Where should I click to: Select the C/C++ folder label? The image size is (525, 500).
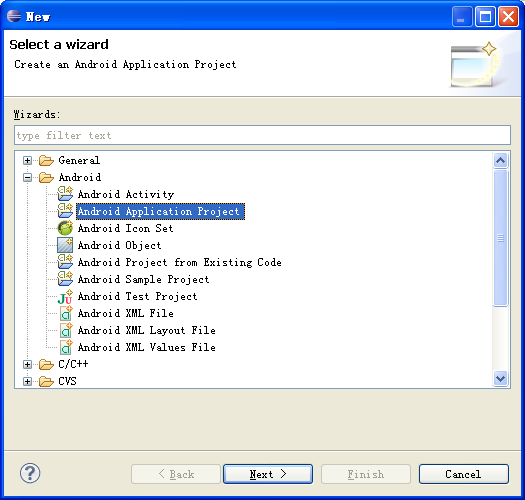pyautogui.click(x=73, y=364)
